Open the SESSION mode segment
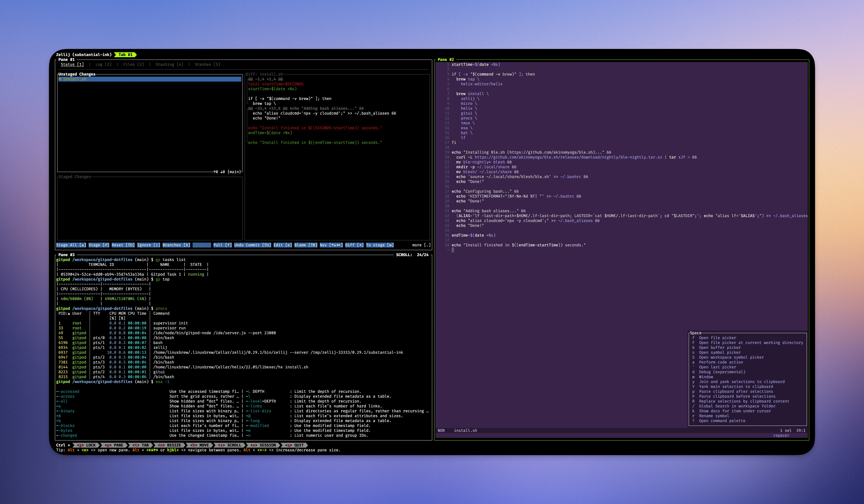864x504 pixels. point(263,445)
